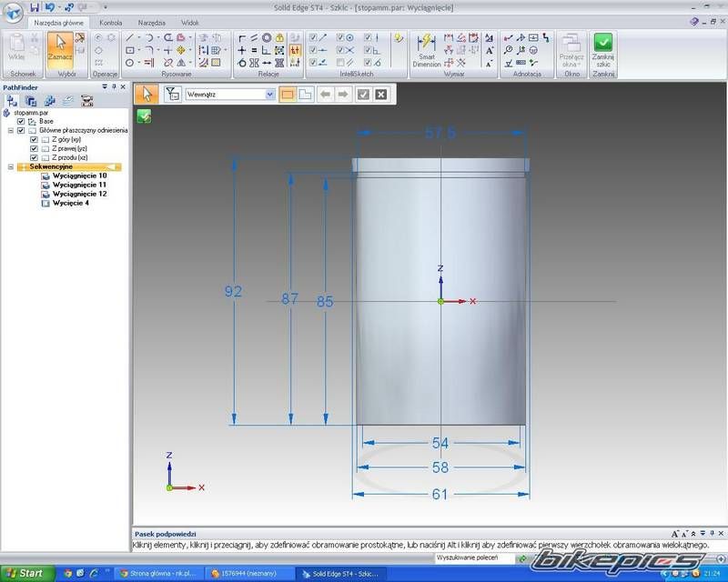Save the document from the quick access toolbar
The height and width of the screenshot is (582, 728).
35,7
